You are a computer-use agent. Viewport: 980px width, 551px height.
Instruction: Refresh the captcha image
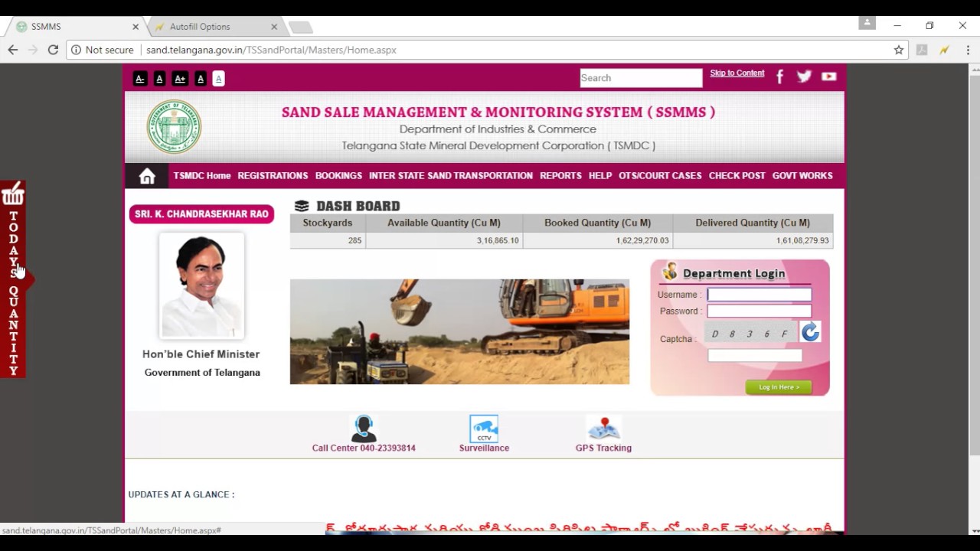click(810, 331)
